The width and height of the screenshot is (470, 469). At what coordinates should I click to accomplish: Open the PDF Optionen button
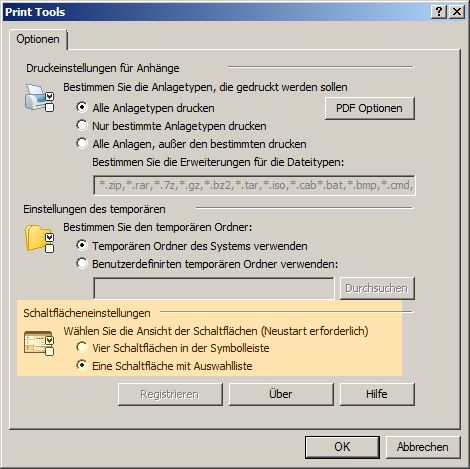coord(370,108)
